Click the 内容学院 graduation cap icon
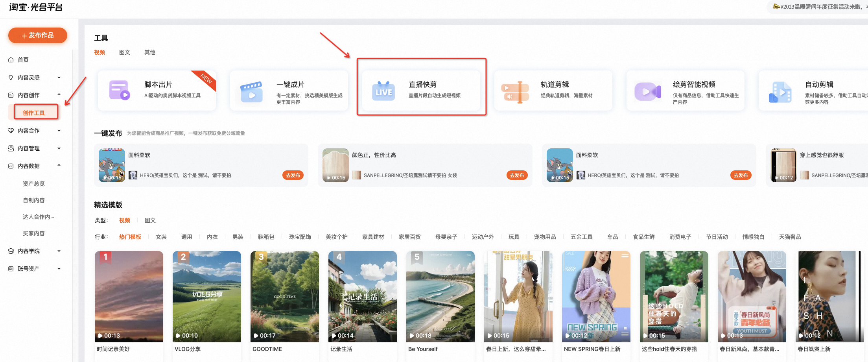The height and width of the screenshot is (362, 868). coord(11,251)
